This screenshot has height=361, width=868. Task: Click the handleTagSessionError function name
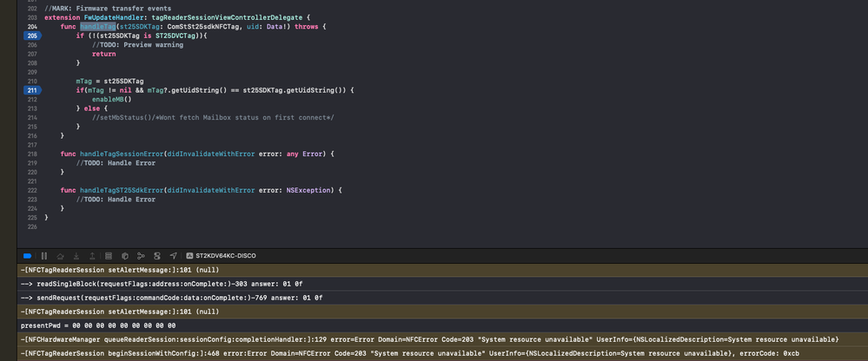tap(122, 154)
